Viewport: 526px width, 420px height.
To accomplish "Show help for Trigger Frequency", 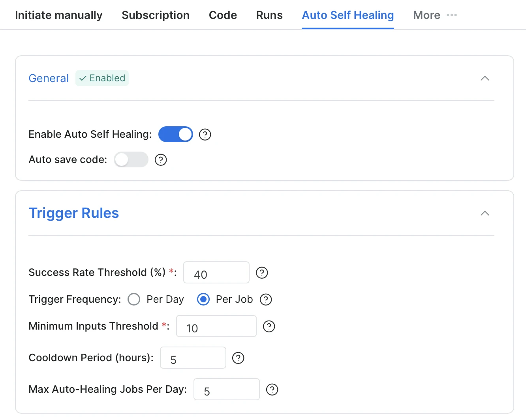I will [266, 300].
